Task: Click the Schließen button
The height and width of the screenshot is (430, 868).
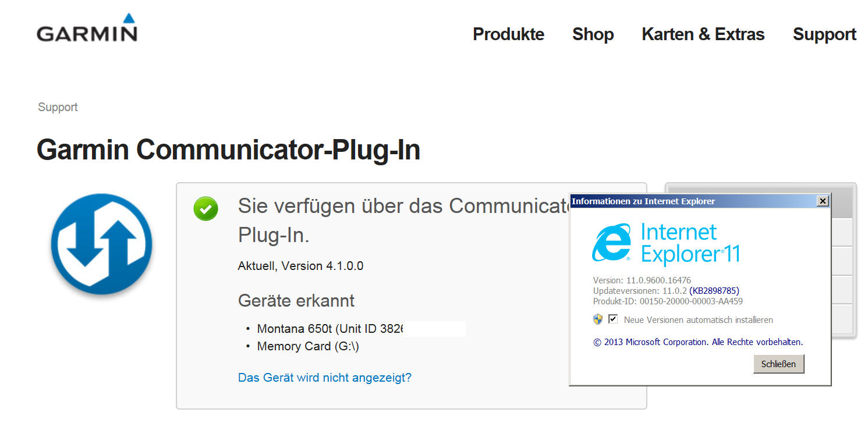Action: [x=778, y=364]
